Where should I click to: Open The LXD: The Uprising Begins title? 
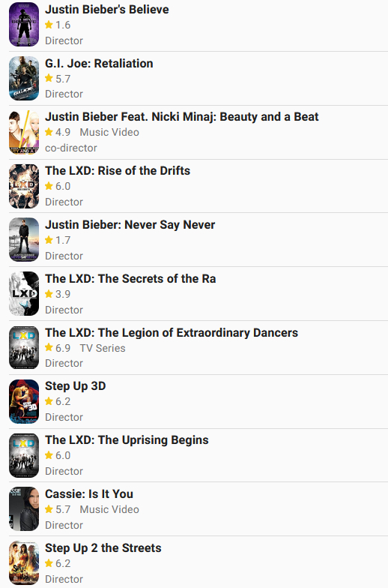[x=127, y=439]
